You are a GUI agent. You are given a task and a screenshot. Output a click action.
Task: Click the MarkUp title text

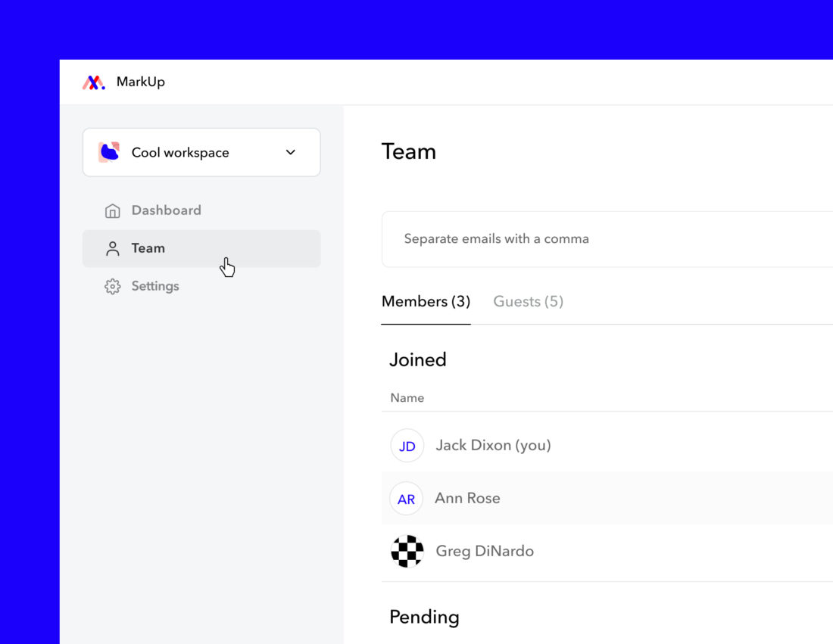(x=140, y=82)
